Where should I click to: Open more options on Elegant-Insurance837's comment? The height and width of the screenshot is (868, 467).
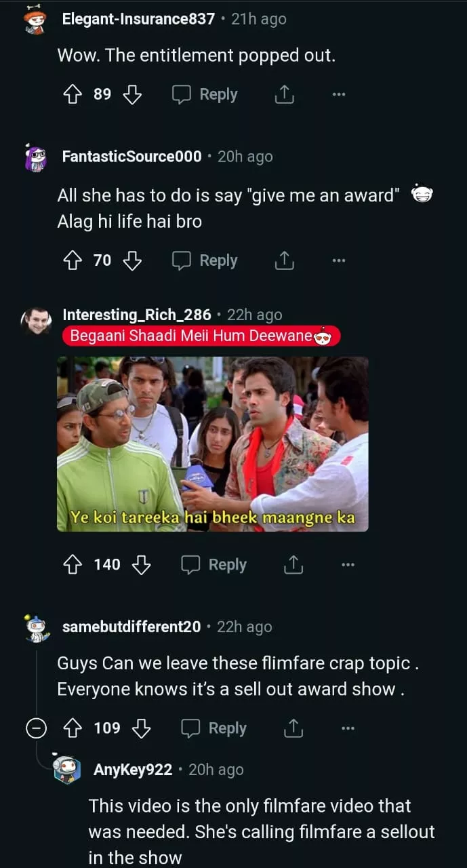339,94
